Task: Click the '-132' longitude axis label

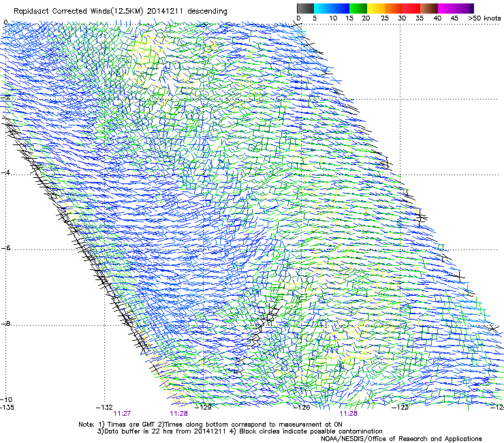Action: coord(104,408)
